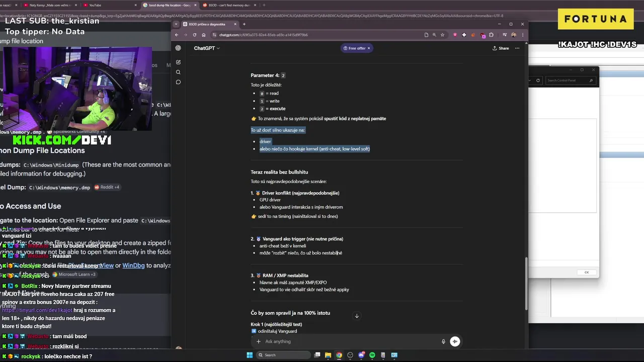Switch to the bsod dump file location tab

[170, 5]
